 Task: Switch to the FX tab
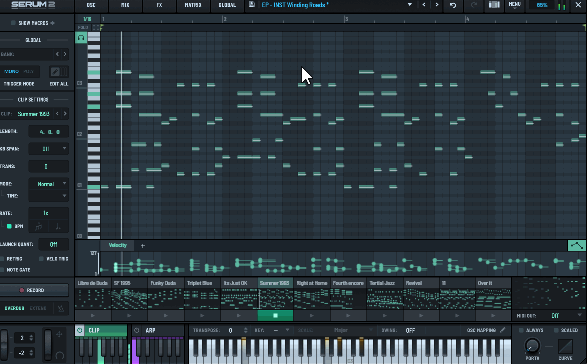(x=159, y=5)
